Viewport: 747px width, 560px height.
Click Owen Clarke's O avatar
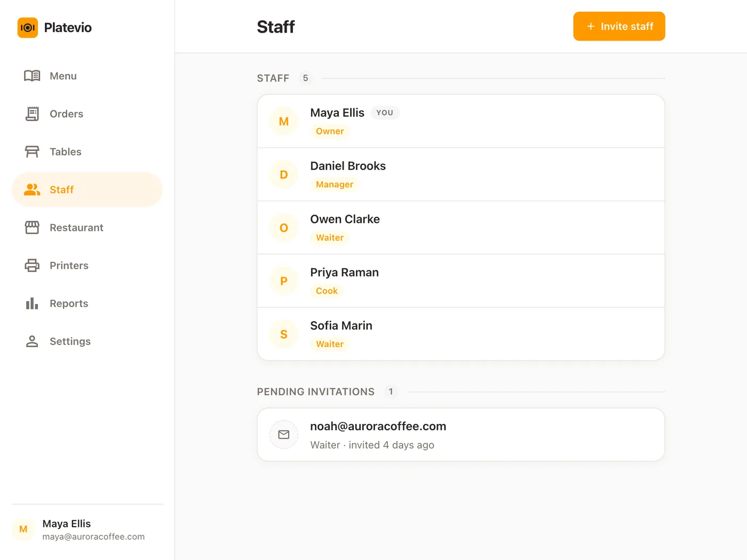[x=284, y=228]
